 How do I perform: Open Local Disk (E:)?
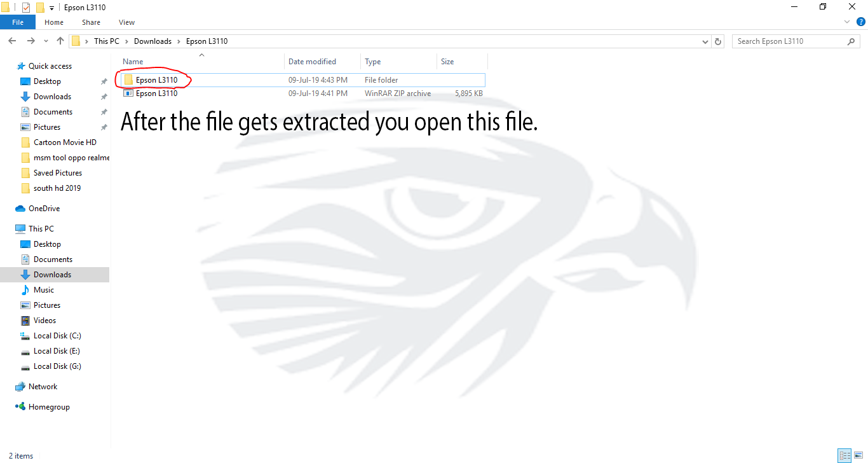pyautogui.click(x=57, y=351)
